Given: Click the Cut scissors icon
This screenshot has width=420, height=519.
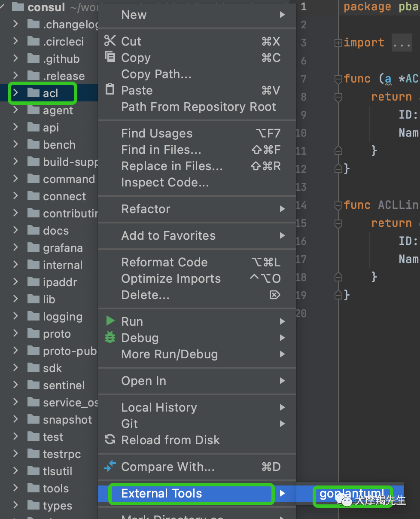Looking at the screenshot, I should pos(110,41).
